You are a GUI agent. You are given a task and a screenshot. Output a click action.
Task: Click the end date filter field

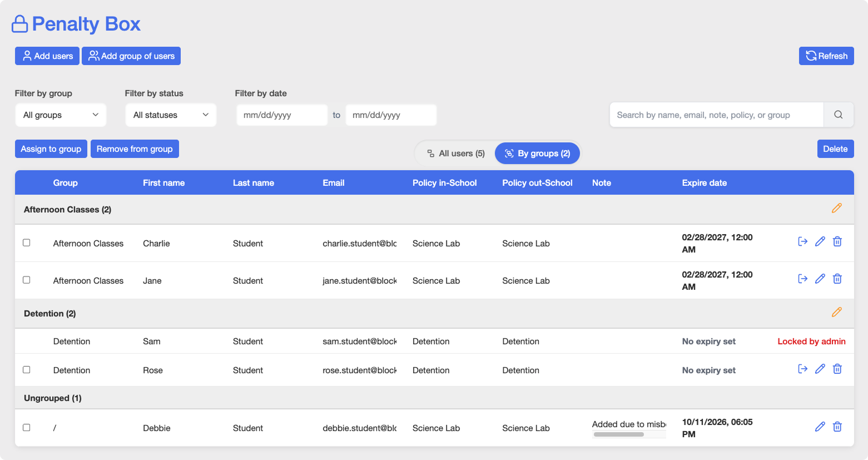(x=391, y=115)
